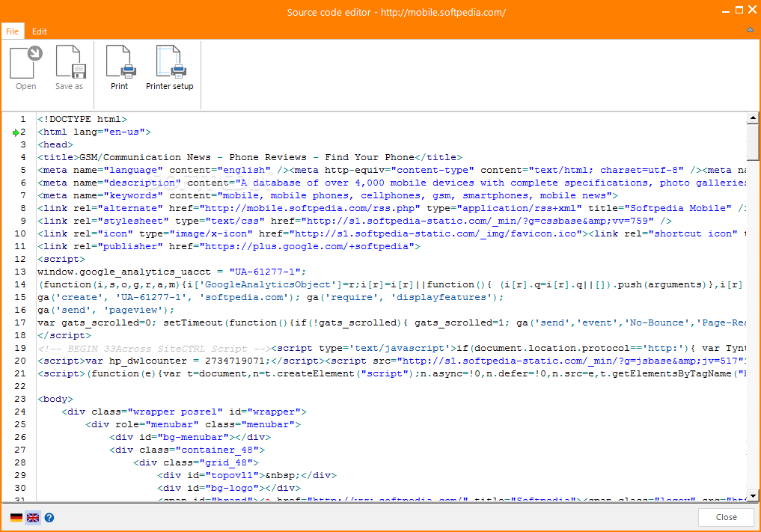Click the '<script>' tag on line 12
Viewport: 761px width, 532px height.
pos(61,259)
